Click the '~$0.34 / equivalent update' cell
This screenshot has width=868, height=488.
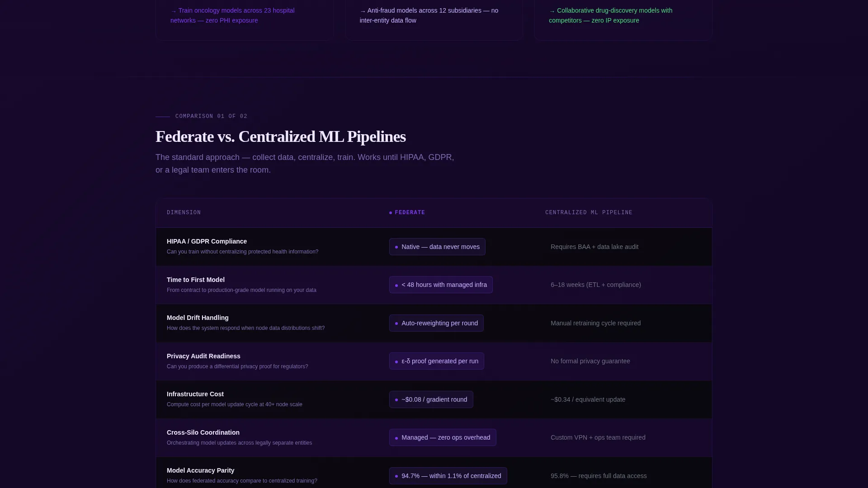[x=588, y=399]
